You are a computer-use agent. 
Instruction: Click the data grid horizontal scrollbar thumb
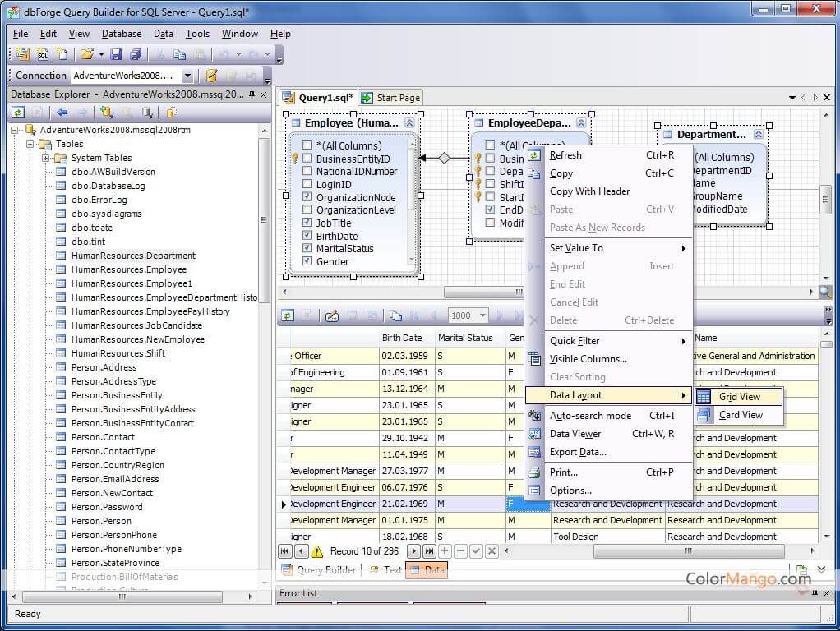[x=689, y=550]
